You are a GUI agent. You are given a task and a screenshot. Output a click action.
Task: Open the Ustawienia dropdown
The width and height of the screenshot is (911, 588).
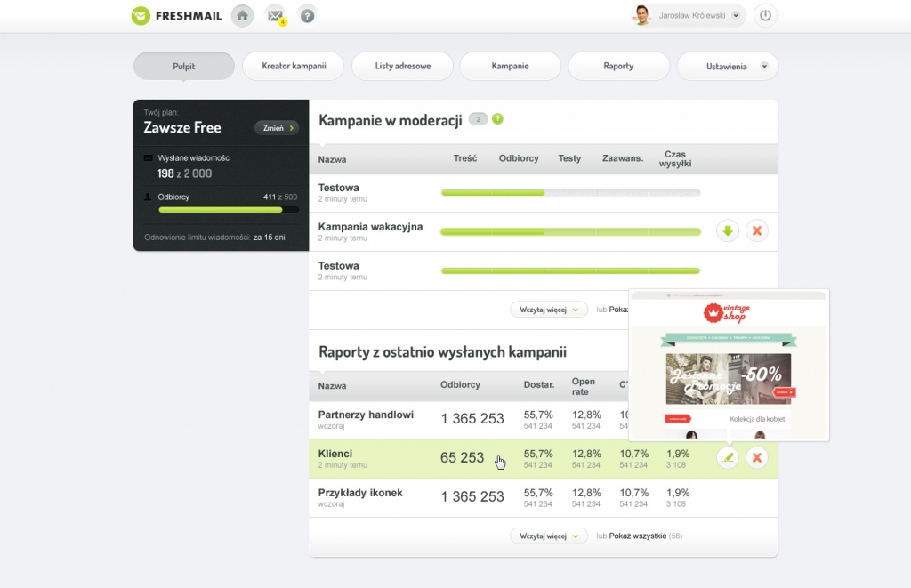coord(728,67)
